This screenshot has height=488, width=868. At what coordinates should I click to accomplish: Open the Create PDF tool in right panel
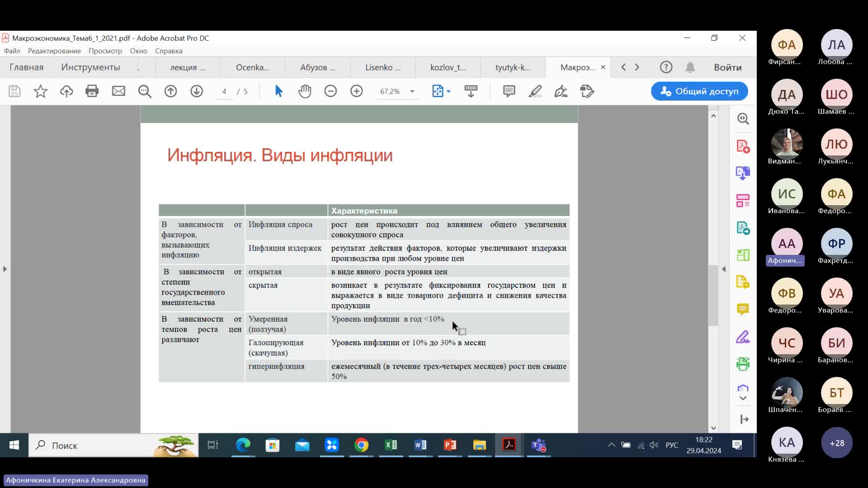point(743,146)
